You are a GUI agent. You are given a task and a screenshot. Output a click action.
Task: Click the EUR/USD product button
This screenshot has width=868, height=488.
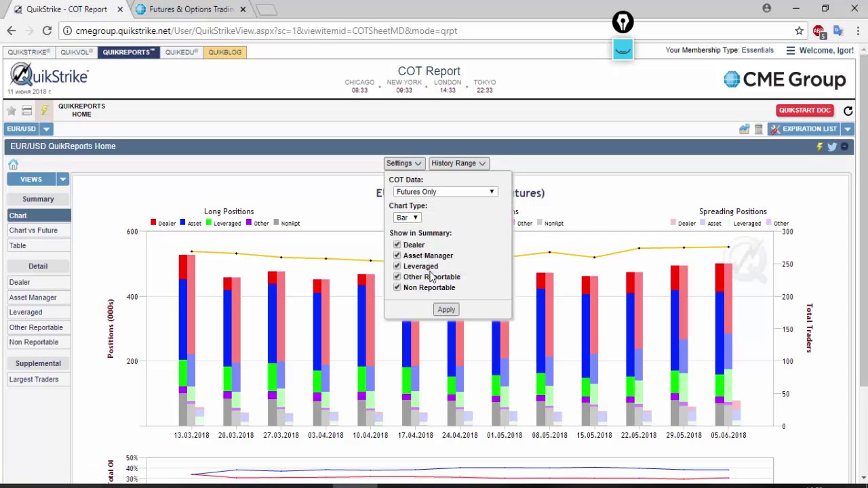(22, 129)
